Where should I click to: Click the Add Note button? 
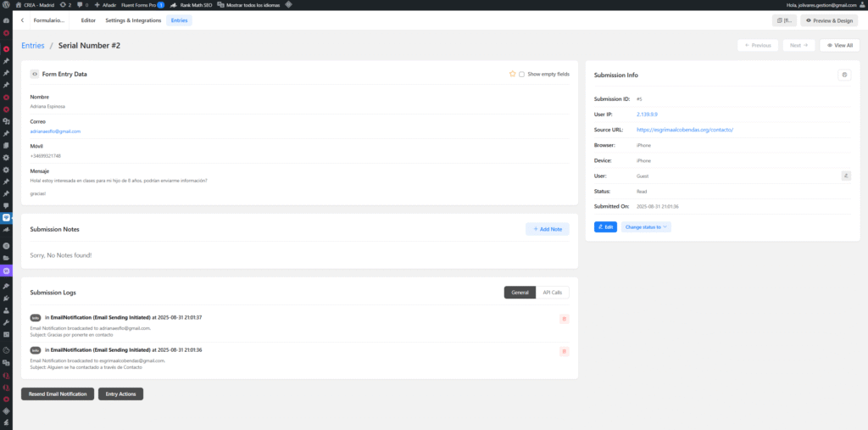point(548,229)
